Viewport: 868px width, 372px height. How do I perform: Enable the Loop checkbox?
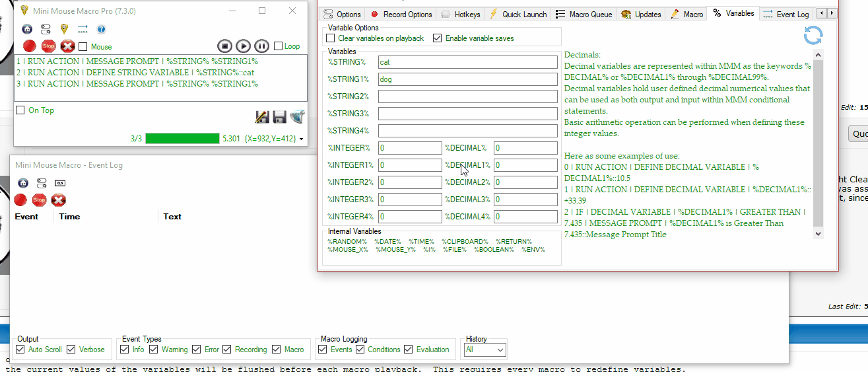(279, 46)
